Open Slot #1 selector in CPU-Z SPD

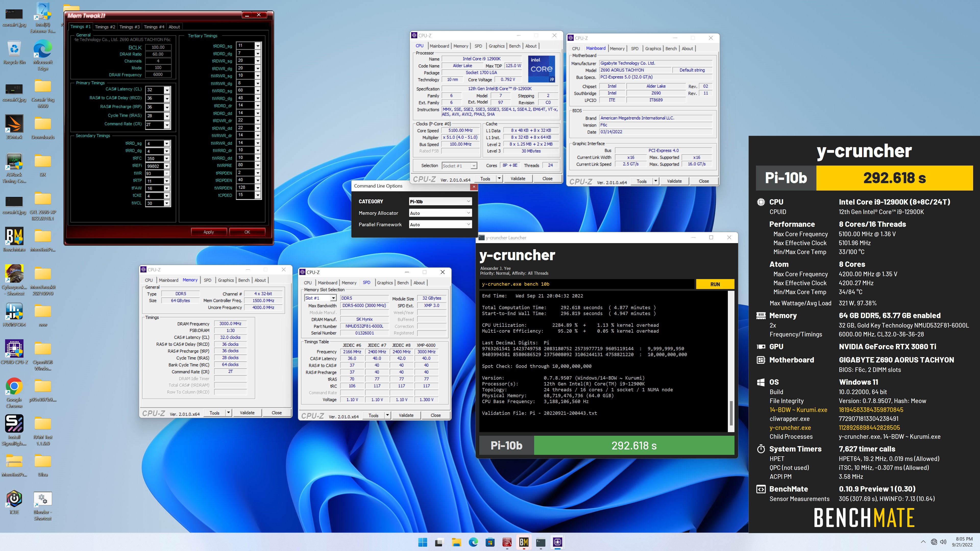320,298
